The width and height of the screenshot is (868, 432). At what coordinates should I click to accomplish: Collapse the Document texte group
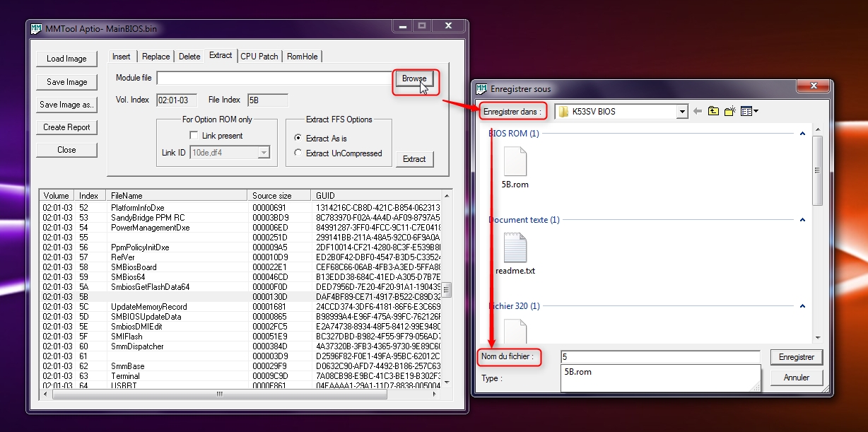802,220
